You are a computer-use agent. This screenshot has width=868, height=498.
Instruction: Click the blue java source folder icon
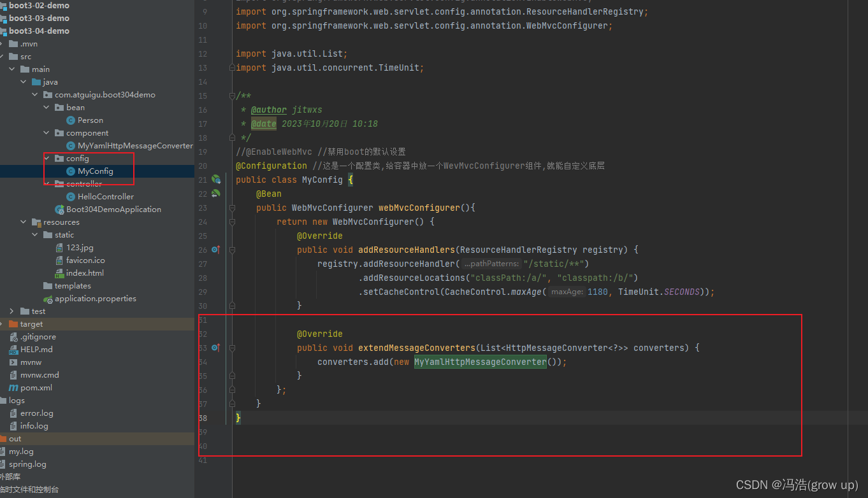point(36,82)
